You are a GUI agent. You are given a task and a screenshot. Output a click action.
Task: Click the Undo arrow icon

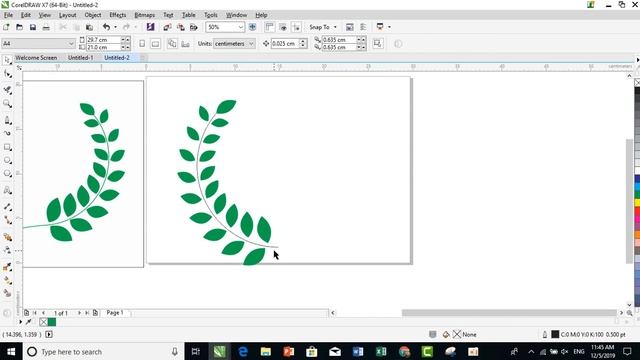pos(106,27)
